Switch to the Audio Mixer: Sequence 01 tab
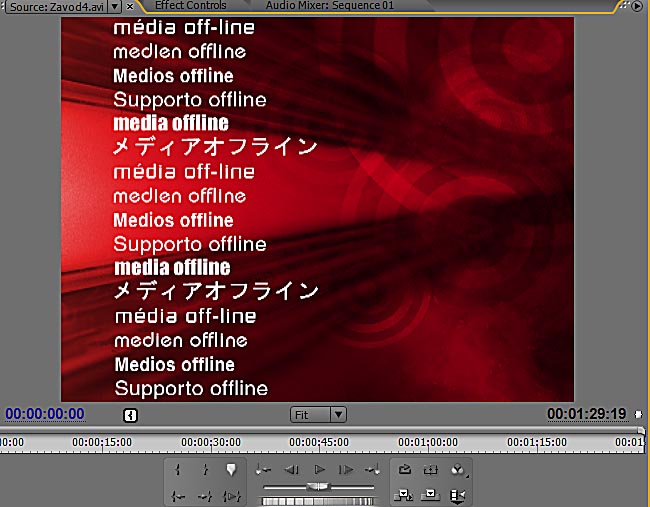650x507 pixels. pyautogui.click(x=330, y=5)
